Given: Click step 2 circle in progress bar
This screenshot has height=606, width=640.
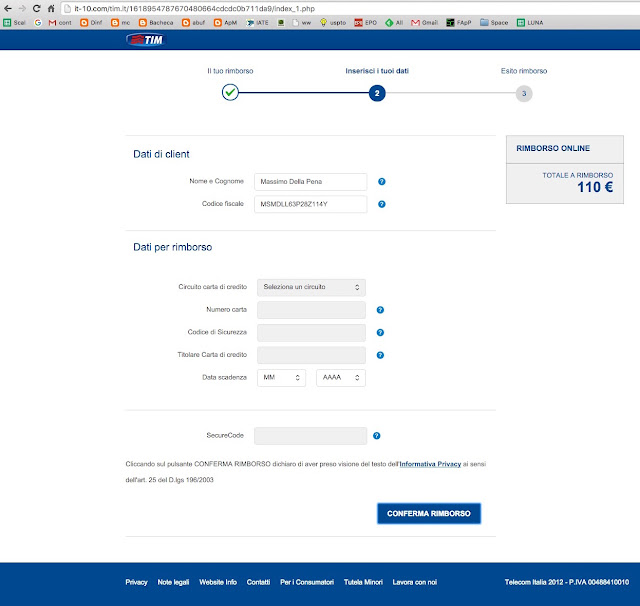Looking at the screenshot, I should coord(377,93).
